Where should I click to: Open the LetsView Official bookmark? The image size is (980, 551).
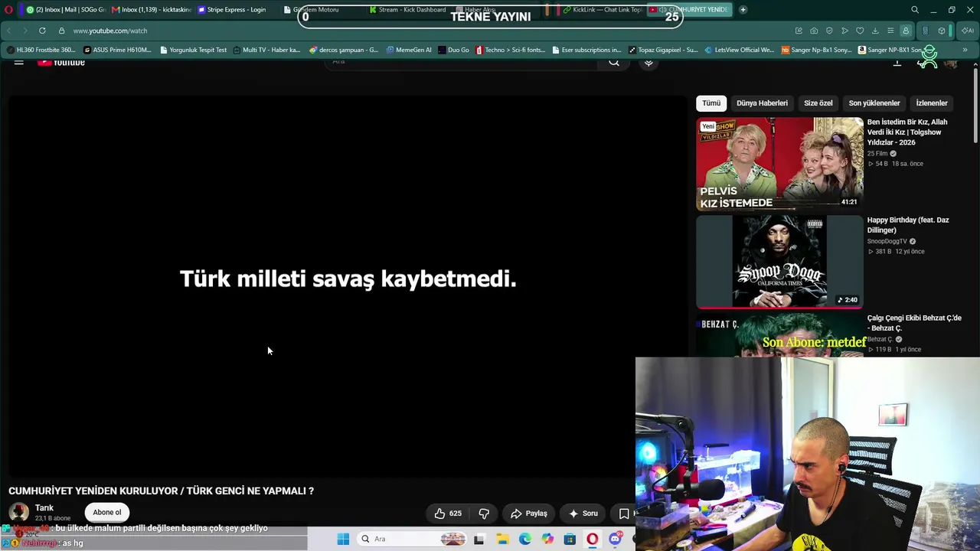(740, 50)
